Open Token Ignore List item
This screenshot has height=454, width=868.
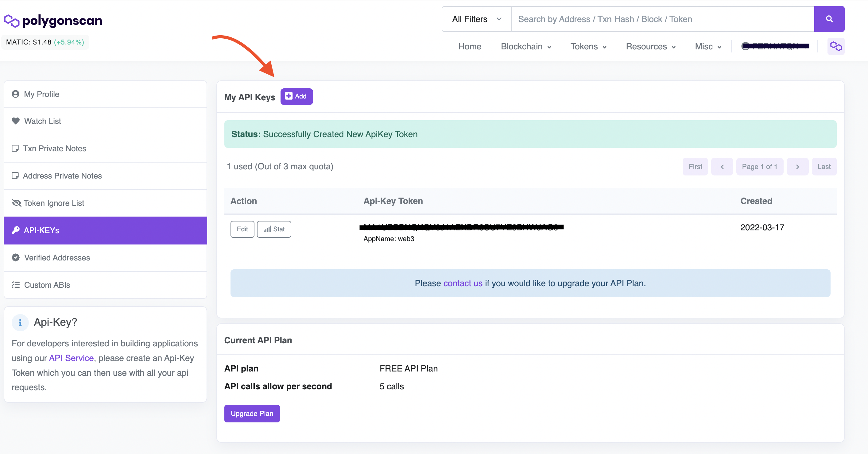point(54,203)
